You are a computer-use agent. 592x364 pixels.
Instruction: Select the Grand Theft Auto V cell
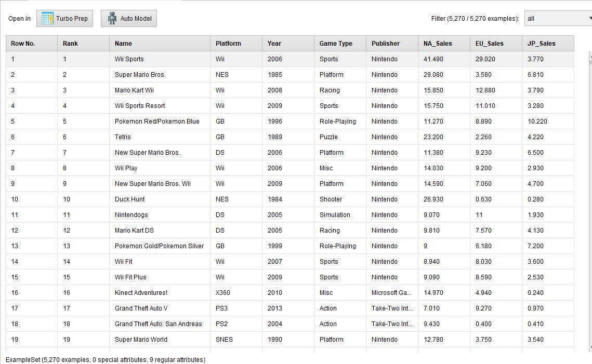160,308
